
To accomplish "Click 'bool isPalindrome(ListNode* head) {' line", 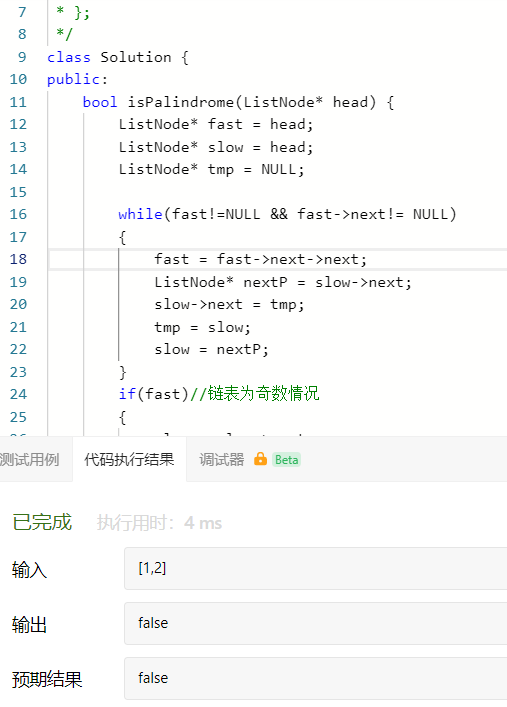I will (238, 102).
